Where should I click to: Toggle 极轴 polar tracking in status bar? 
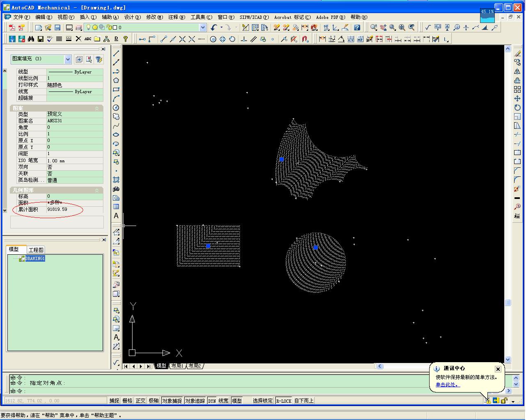[x=153, y=401]
